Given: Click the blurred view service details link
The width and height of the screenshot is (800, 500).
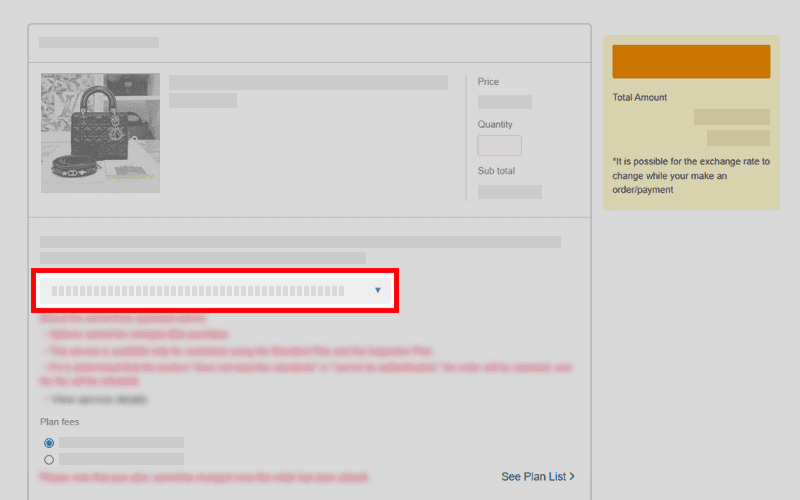Looking at the screenshot, I should pos(102,399).
